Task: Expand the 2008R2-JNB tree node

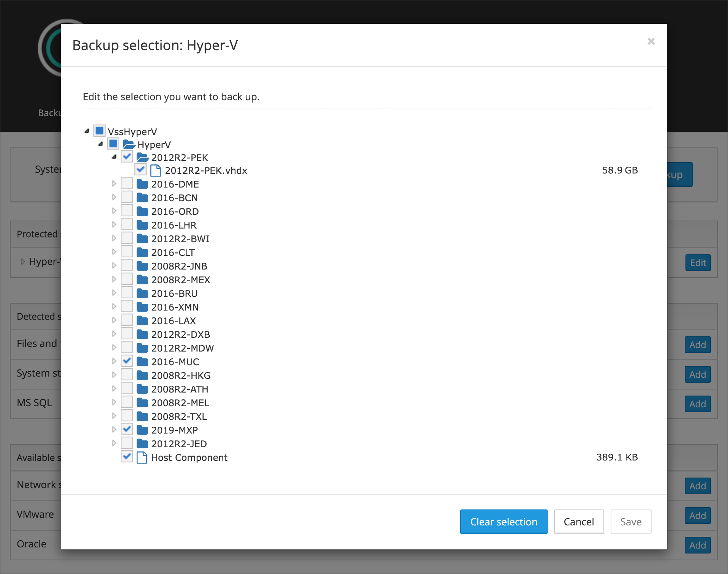Action: click(114, 265)
